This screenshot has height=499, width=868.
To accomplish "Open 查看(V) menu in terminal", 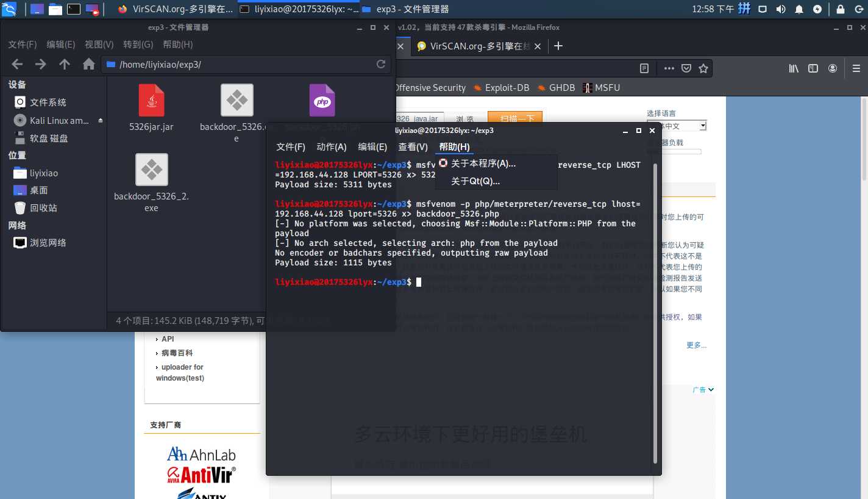I will [413, 147].
